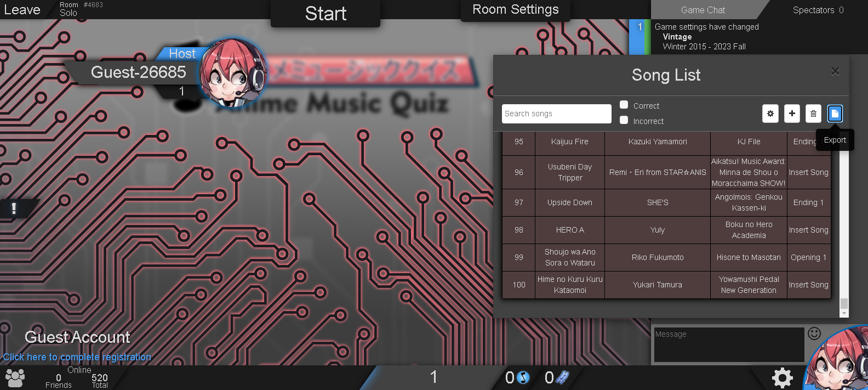
Task: Switch to the Spectators tab
Action: coord(818,10)
